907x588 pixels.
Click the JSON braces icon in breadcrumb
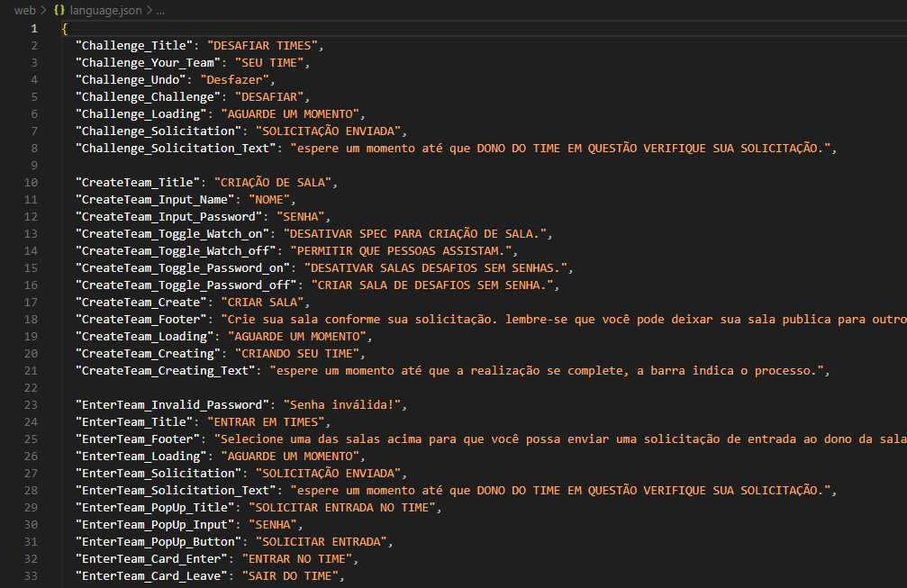coord(60,10)
